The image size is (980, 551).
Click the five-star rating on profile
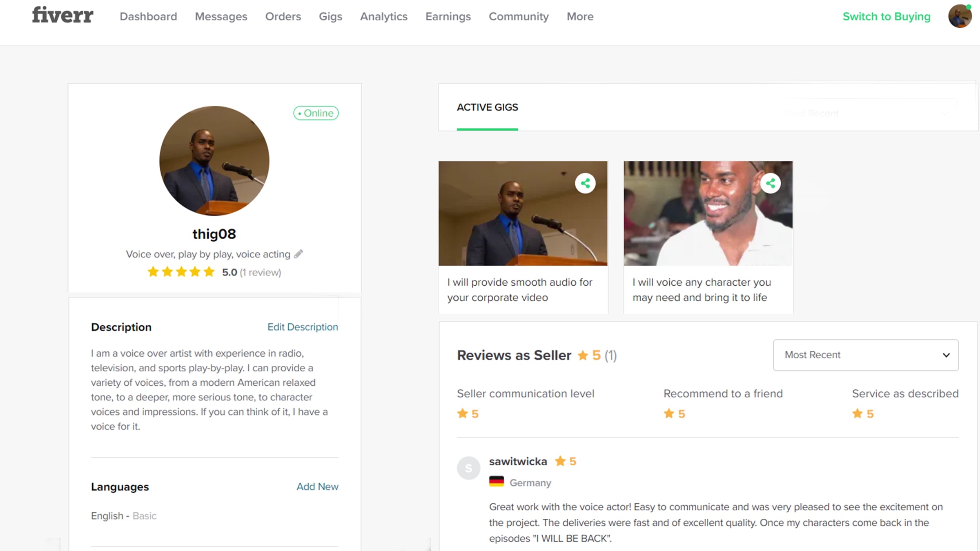click(181, 272)
